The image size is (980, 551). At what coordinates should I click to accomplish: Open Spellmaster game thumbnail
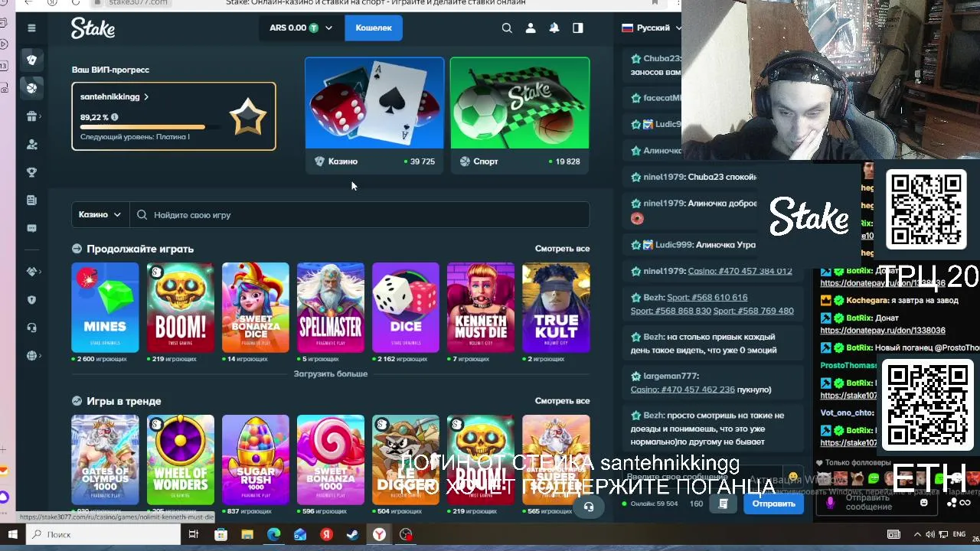click(330, 308)
